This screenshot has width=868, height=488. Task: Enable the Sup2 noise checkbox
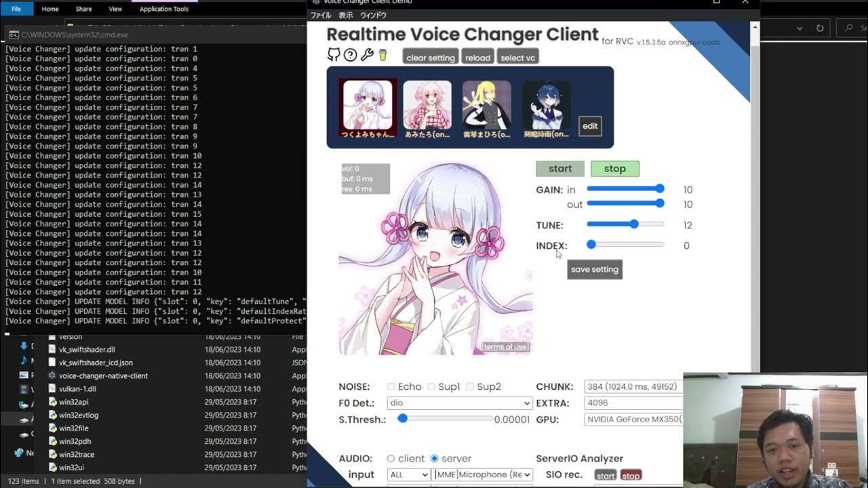coord(470,386)
